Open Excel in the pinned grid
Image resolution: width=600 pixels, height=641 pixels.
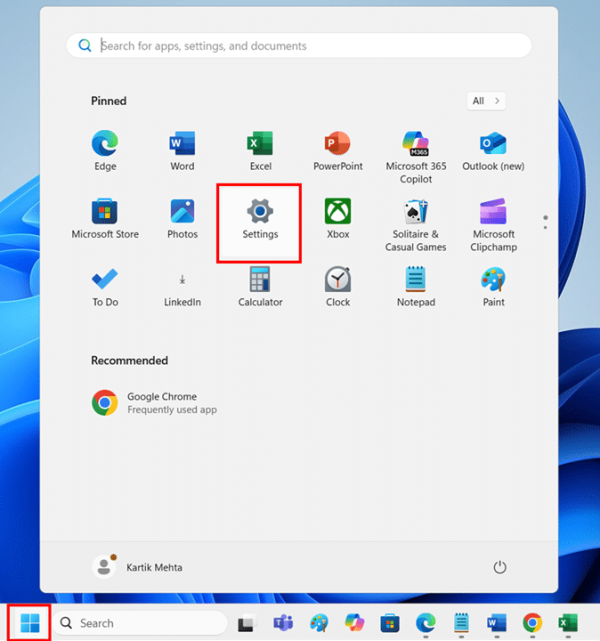click(x=260, y=150)
